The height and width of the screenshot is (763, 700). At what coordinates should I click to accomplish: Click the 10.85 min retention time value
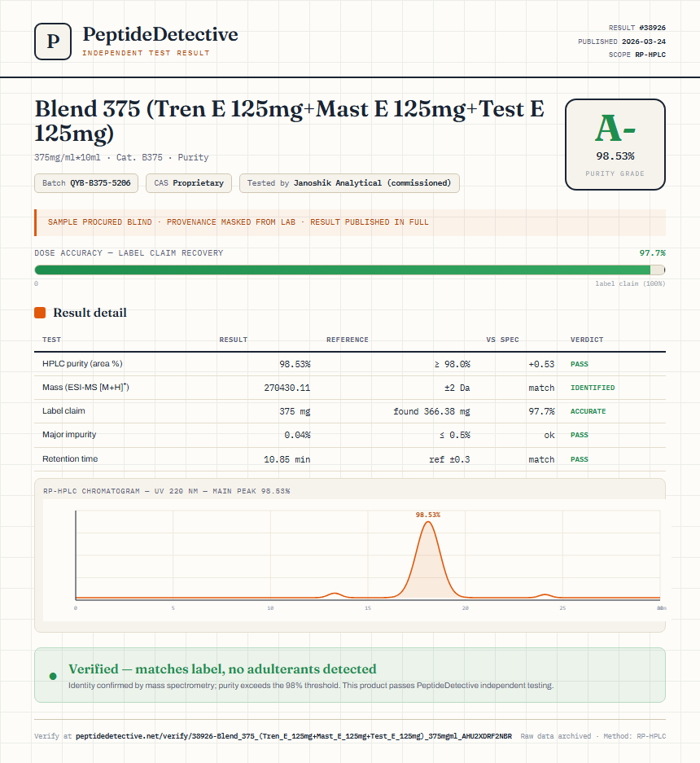(287, 459)
